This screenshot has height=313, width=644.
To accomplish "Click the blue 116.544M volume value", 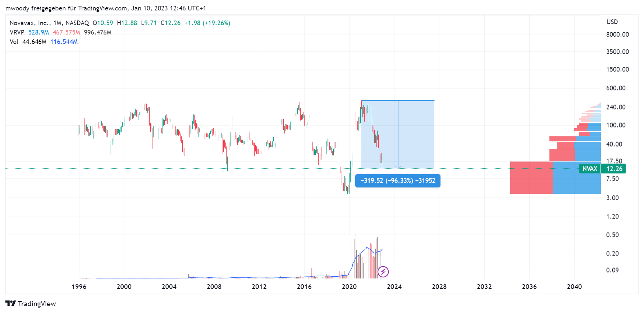I will coord(64,42).
